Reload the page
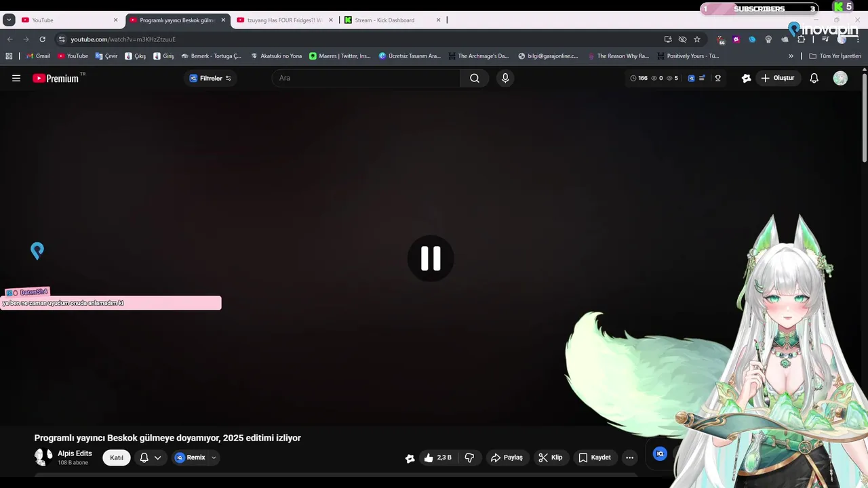This screenshot has height=488, width=868. click(x=42, y=39)
